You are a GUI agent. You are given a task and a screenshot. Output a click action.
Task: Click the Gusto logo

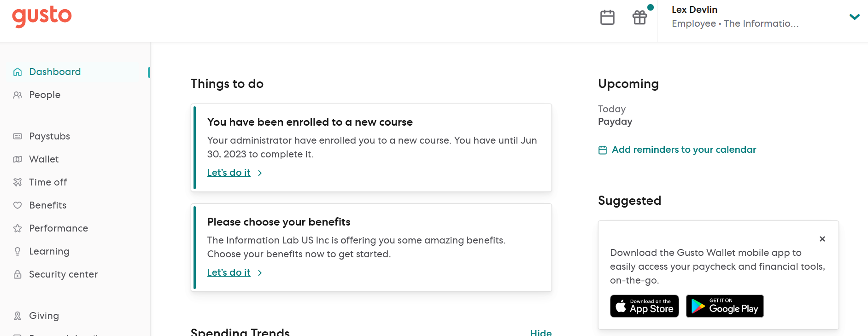click(x=42, y=17)
